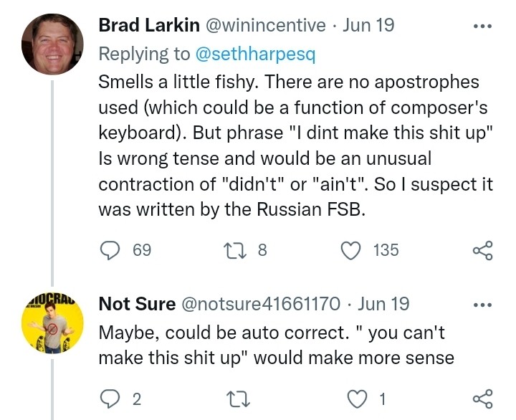Open Brad Larkin's tweet text body
The width and height of the screenshot is (516, 420).
(x=294, y=143)
